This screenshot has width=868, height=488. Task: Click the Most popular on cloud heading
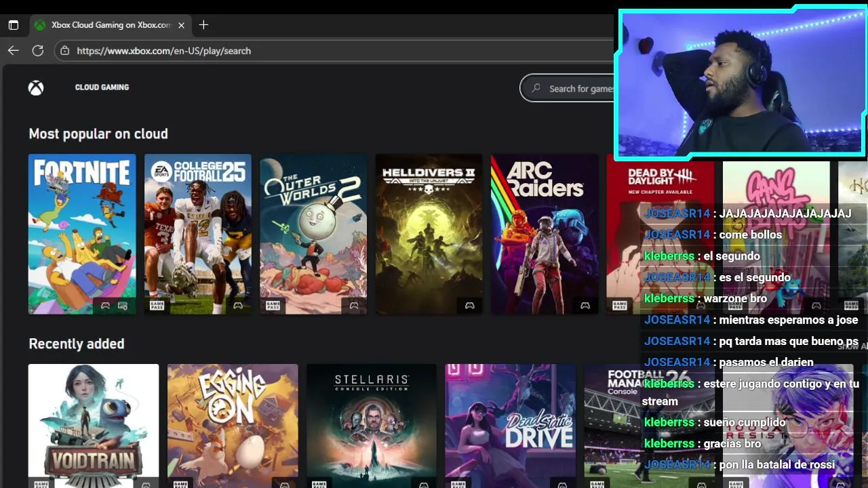click(98, 134)
